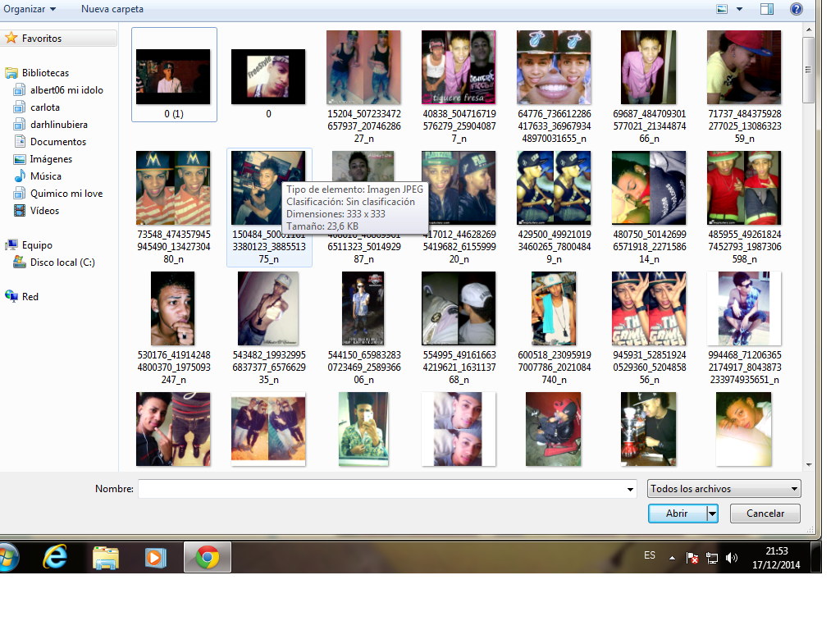Screen dimensions: 840x630
Task: Open the albert06 mi idolo library
Action: 66,90
